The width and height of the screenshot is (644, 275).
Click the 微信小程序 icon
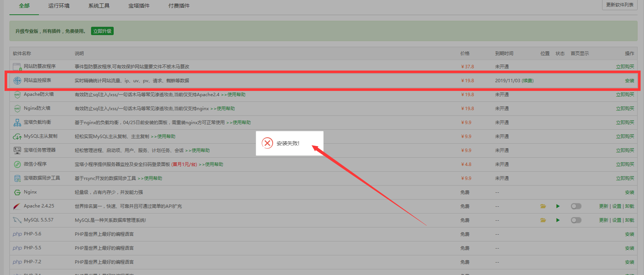pyautogui.click(x=17, y=164)
